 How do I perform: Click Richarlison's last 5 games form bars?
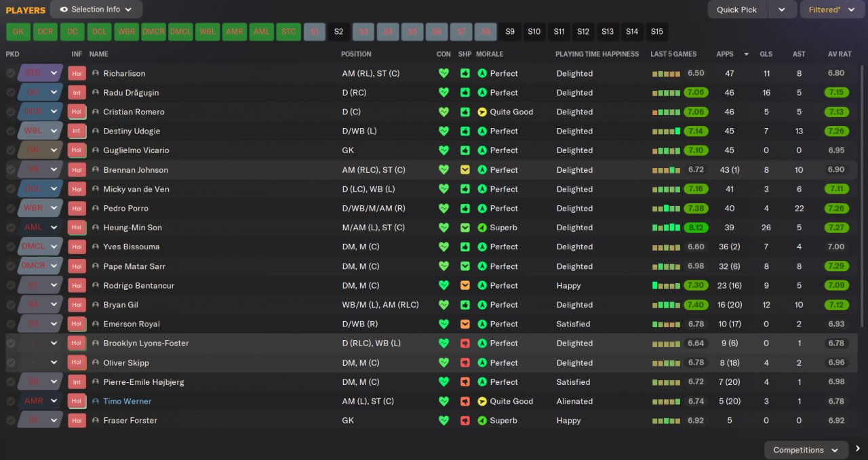click(x=666, y=73)
